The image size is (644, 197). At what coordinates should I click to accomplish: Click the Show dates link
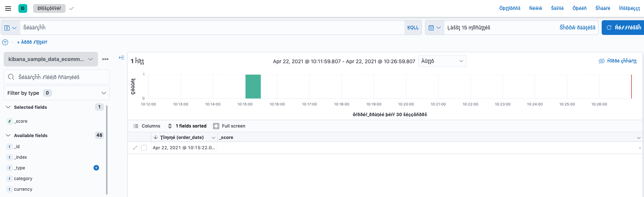577,28
